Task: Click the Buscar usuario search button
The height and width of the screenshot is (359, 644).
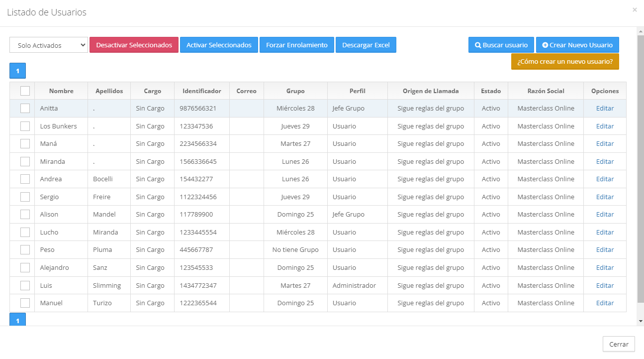Action: pyautogui.click(x=501, y=45)
